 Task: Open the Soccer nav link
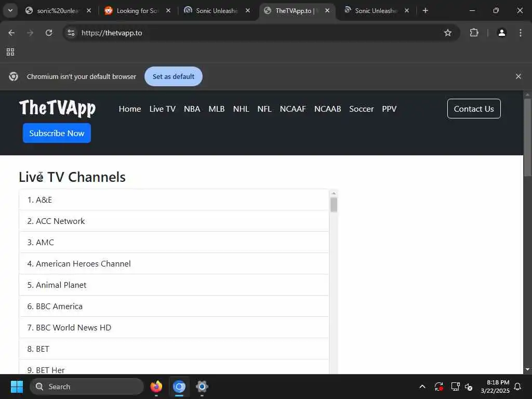coord(362,109)
